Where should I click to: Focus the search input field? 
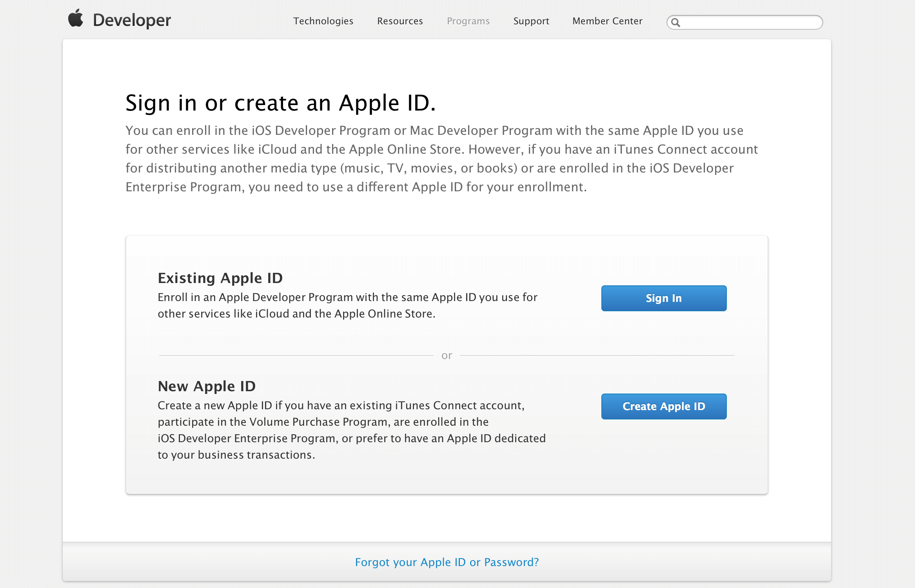coord(744,22)
